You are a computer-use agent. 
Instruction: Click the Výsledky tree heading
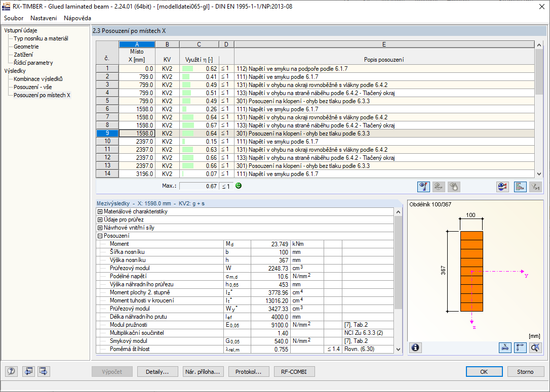coord(15,71)
